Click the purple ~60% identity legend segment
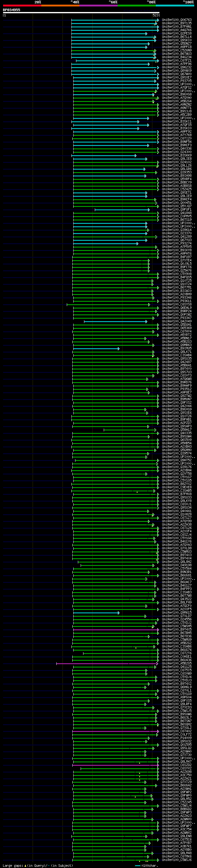This screenshot has height=868, width=197. click(98, 6)
